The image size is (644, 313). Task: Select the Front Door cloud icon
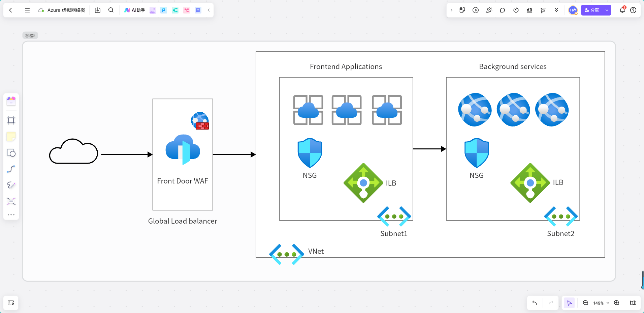[x=183, y=149]
